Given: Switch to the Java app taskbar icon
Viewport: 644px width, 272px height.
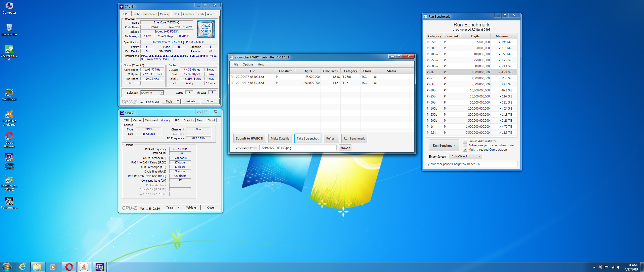Looking at the screenshot, I should point(84,267).
